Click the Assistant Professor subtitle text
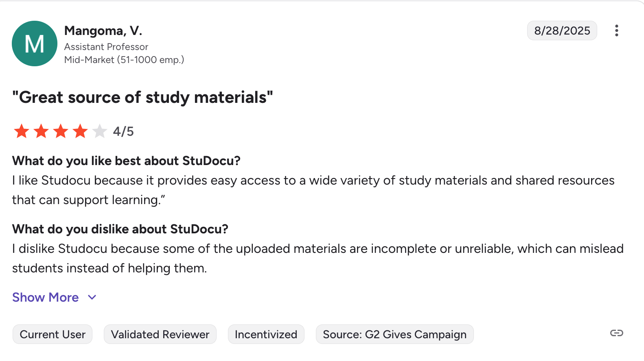The image size is (644, 361). click(106, 47)
